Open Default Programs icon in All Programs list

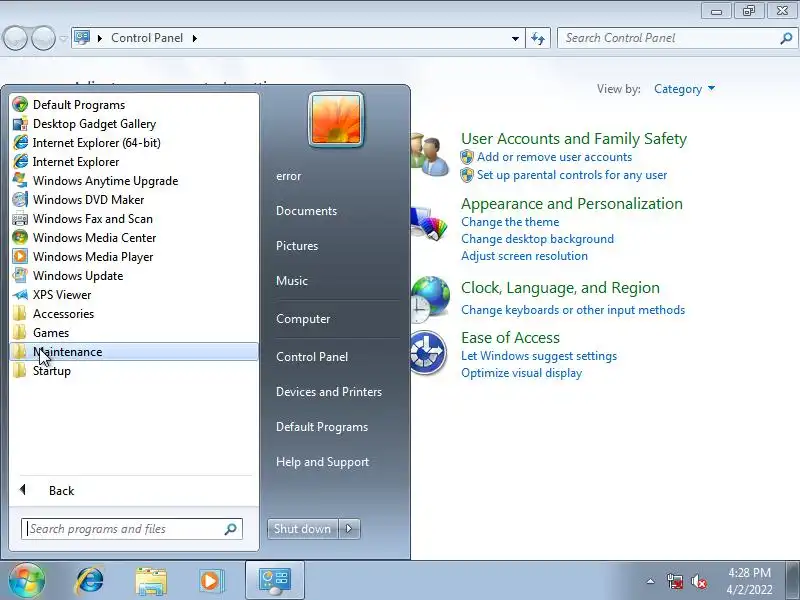point(20,105)
